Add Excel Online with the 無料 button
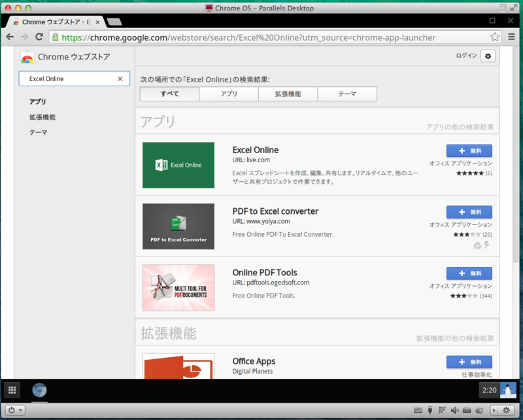523x420 pixels. pyautogui.click(x=469, y=150)
